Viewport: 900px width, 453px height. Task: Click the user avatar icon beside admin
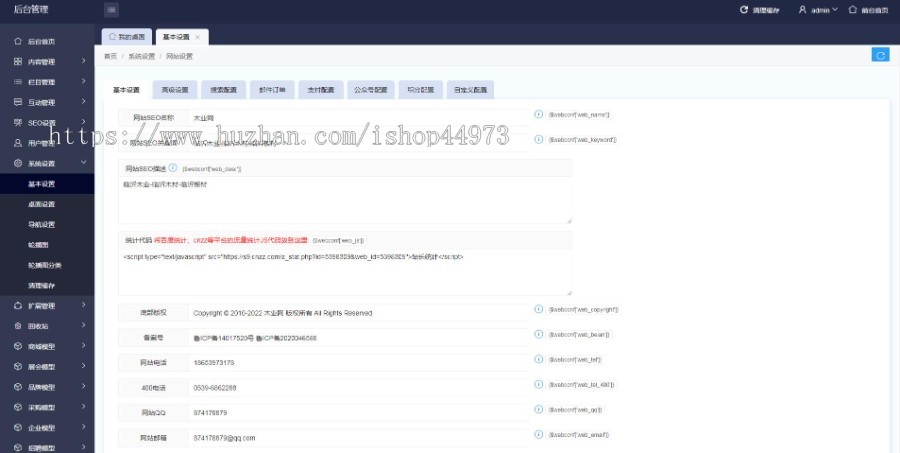coord(802,10)
